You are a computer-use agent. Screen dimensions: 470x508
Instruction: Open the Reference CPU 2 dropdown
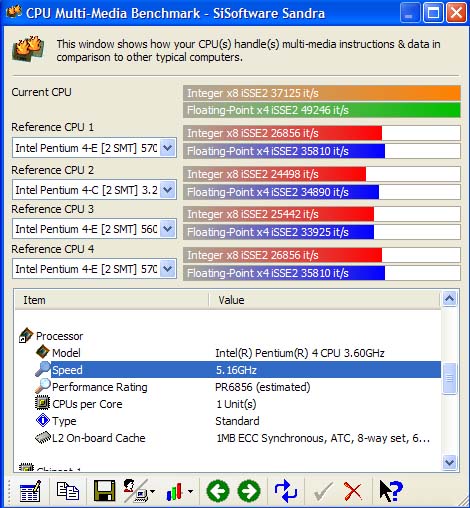(168, 190)
